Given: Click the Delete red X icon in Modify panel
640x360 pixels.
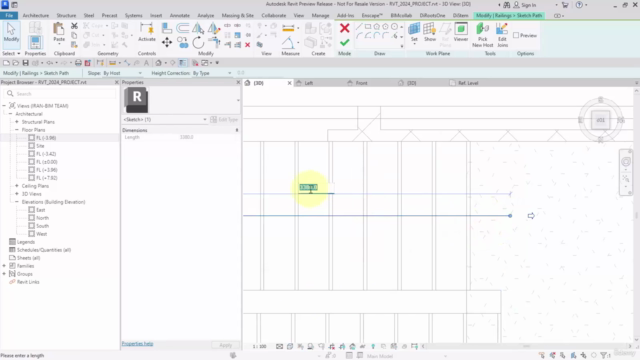Looking at the screenshot, I should click(x=247, y=45).
